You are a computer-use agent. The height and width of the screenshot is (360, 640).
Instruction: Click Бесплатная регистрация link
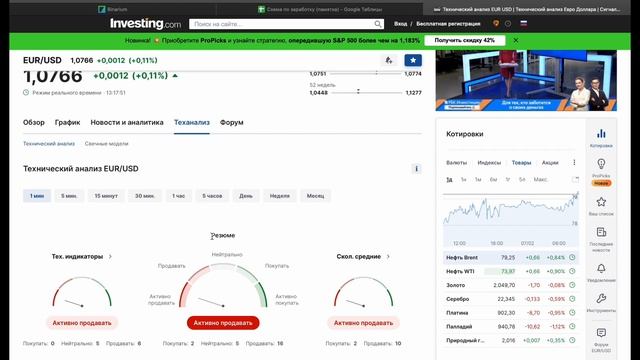[x=448, y=24]
